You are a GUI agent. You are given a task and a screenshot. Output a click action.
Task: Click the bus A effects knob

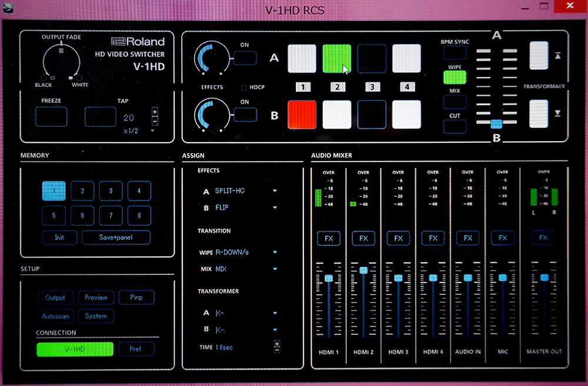(212, 58)
